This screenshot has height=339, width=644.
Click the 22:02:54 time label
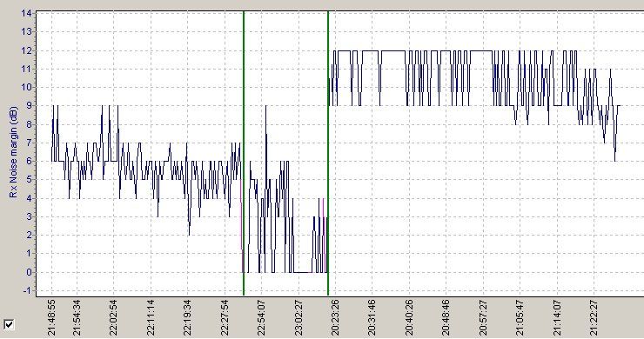tap(113, 317)
